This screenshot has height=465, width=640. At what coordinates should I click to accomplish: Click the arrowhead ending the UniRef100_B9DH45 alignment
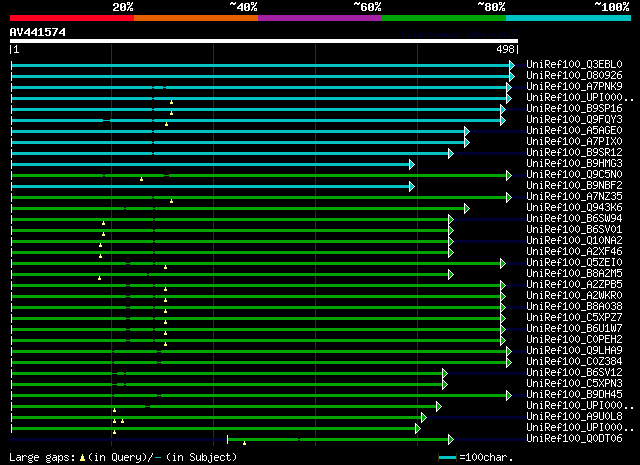point(509,396)
